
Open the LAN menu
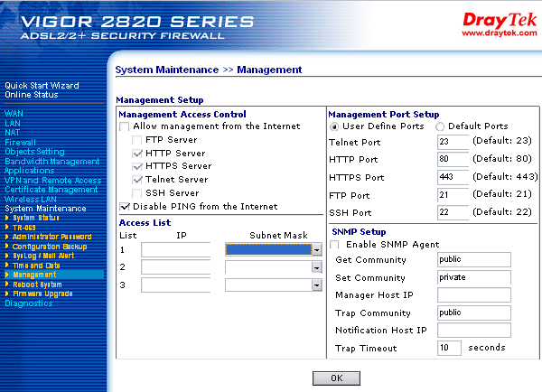[13, 123]
